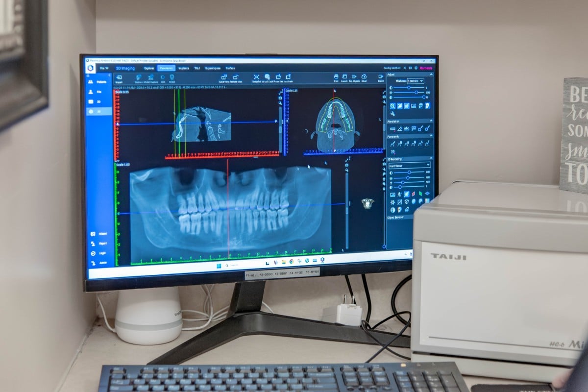
Task: Click the Windows Start button
Action: [x=219, y=266]
